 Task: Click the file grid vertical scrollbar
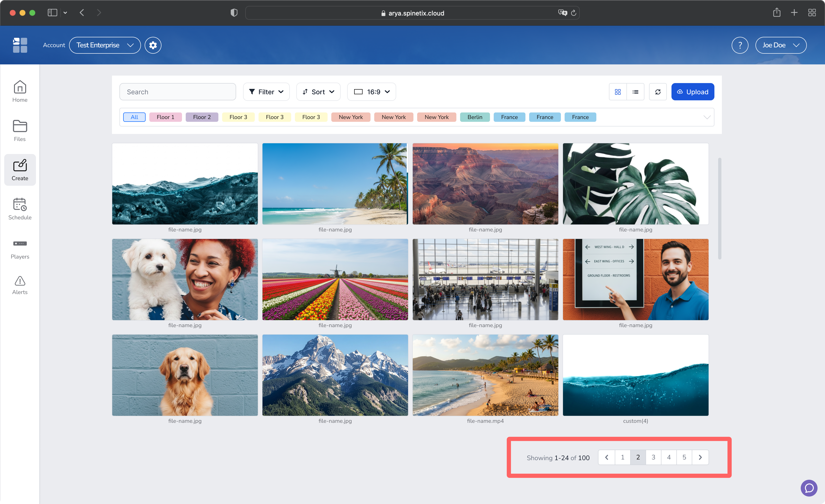tap(720, 208)
